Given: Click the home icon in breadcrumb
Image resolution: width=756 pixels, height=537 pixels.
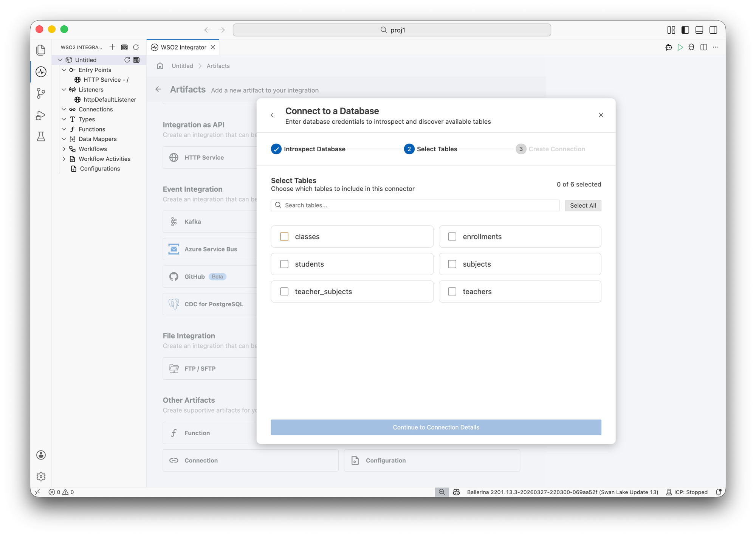Looking at the screenshot, I should (x=160, y=66).
